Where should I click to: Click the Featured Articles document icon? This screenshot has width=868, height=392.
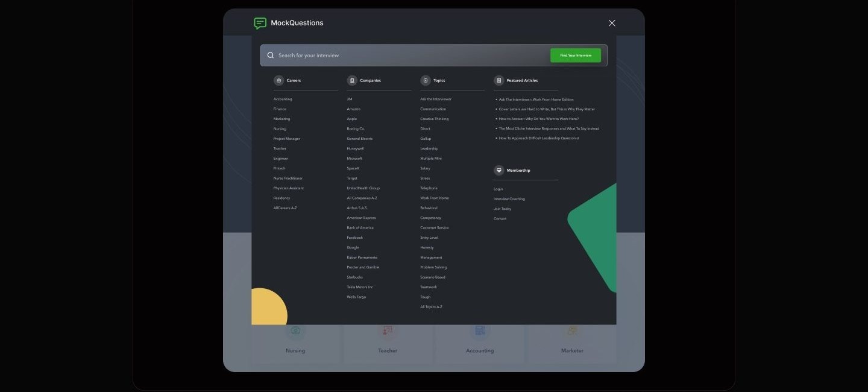click(x=499, y=80)
